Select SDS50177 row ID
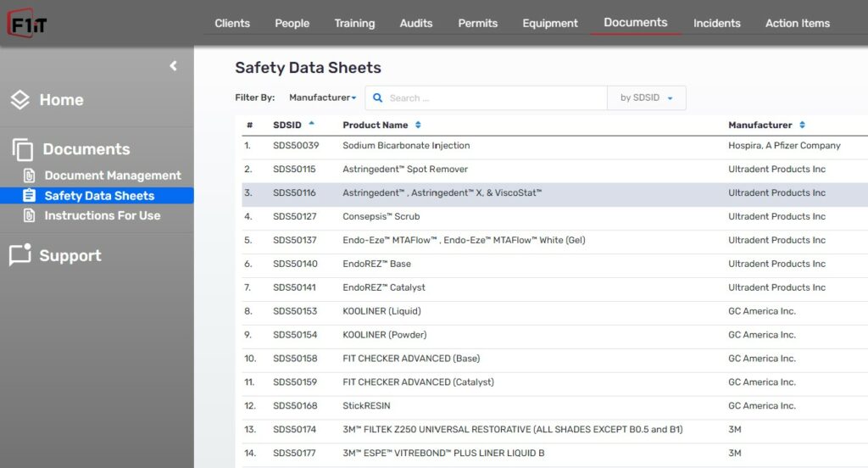This screenshot has width=868, height=468. 294,453
